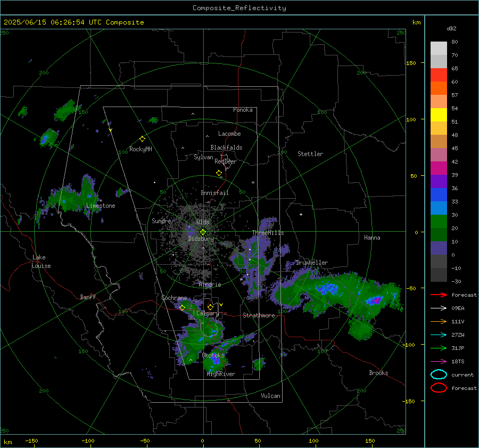This screenshot has height=448, width=479.
Task: Click the Banff label
Action: click(88, 297)
